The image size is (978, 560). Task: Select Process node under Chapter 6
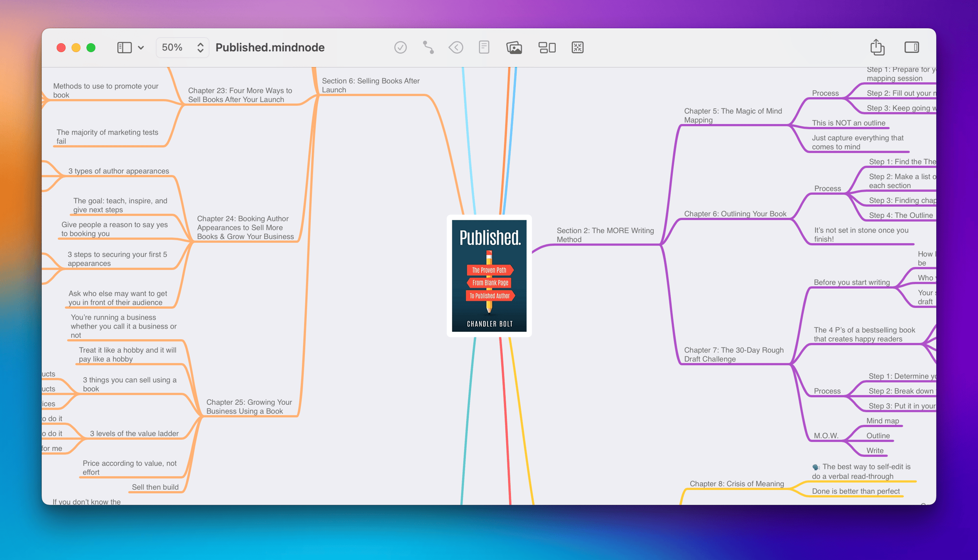click(x=827, y=189)
